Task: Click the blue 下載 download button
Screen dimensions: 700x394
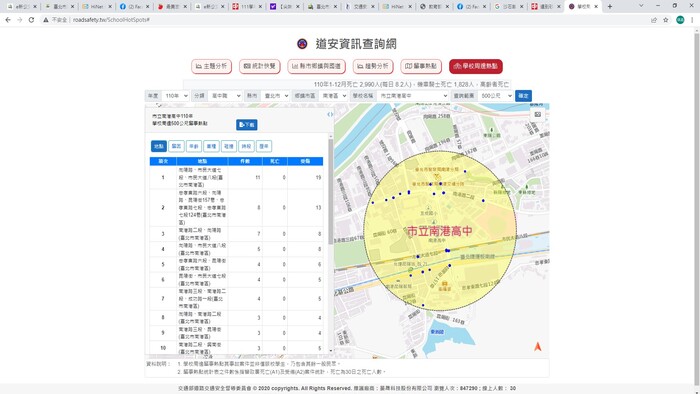Action: [x=246, y=124]
